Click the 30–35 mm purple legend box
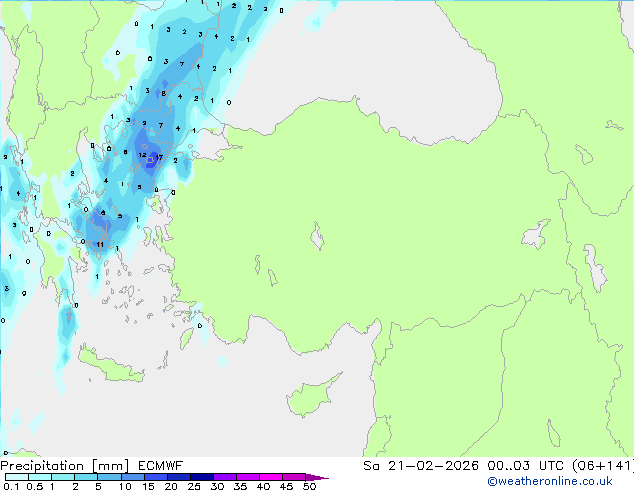The height and width of the screenshot is (490, 634). coord(225,477)
